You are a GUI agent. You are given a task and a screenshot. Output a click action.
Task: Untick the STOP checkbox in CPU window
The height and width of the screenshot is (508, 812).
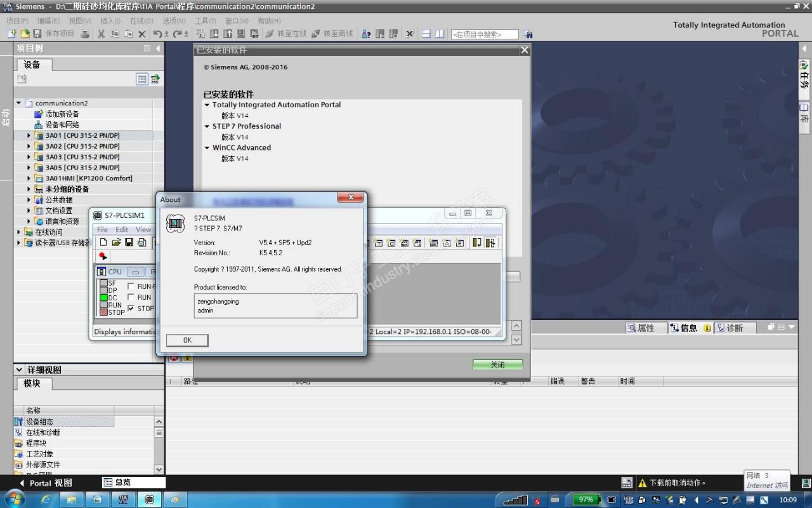131,308
